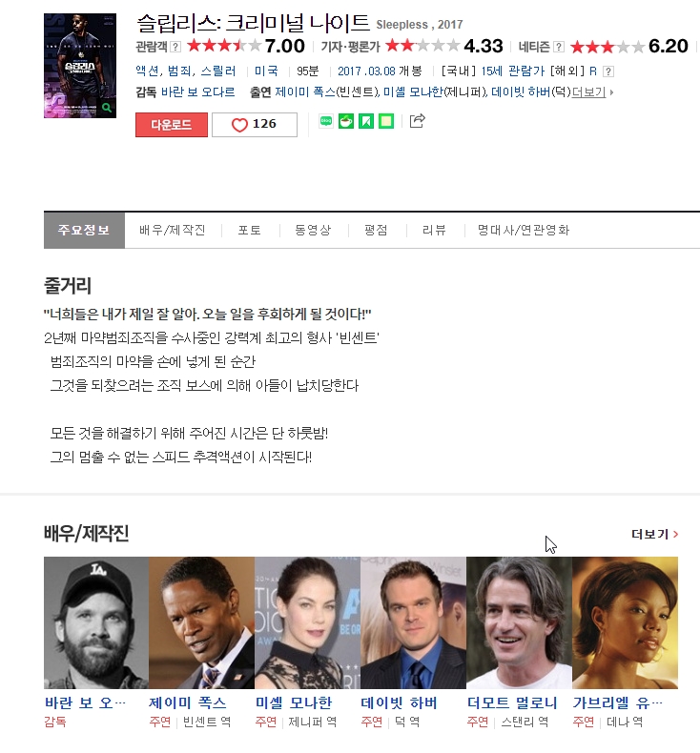Open the share arrow icon

coord(417,120)
